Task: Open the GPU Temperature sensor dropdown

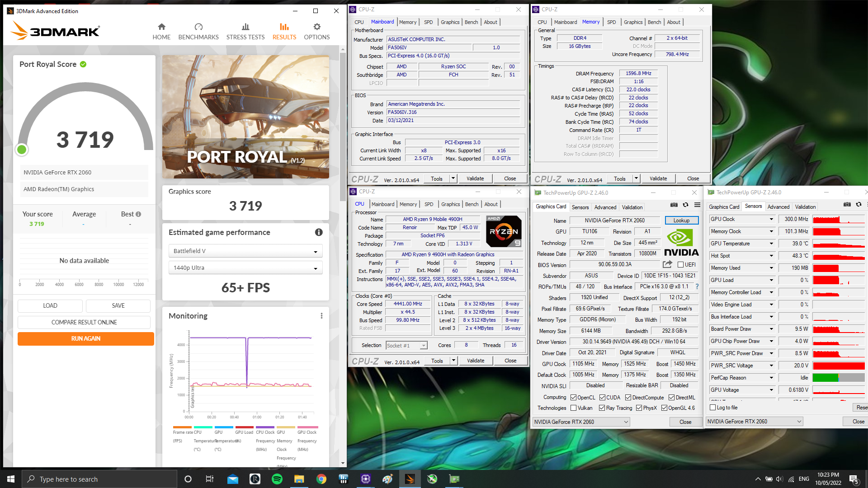Action: pyautogui.click(x=771, y=244)
